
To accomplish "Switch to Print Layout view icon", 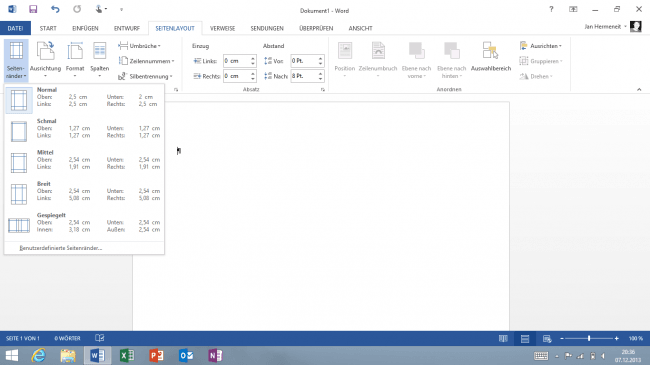I will 525,338.
